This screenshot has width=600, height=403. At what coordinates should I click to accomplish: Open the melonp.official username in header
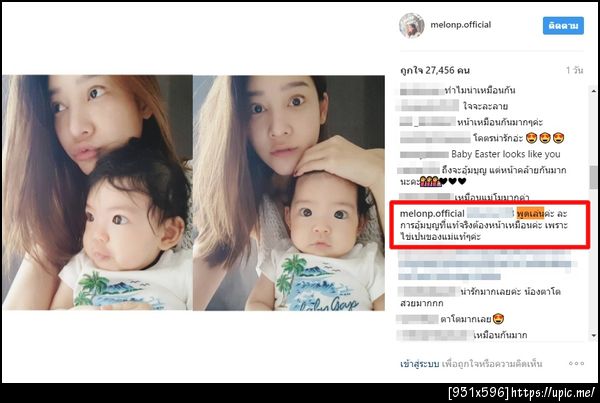[x=460, y=25]
